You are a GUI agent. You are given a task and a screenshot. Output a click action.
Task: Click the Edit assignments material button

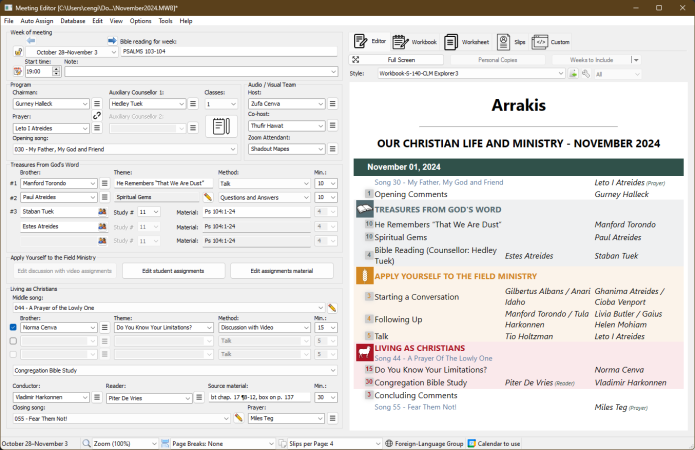point(282,271)
